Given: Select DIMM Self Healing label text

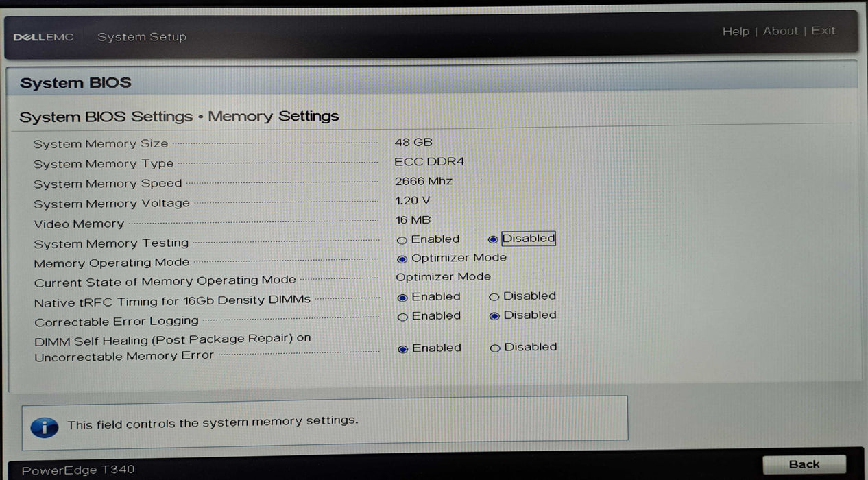Looking at the screenshot, I should pyautogui.click(x=173, y=348).
